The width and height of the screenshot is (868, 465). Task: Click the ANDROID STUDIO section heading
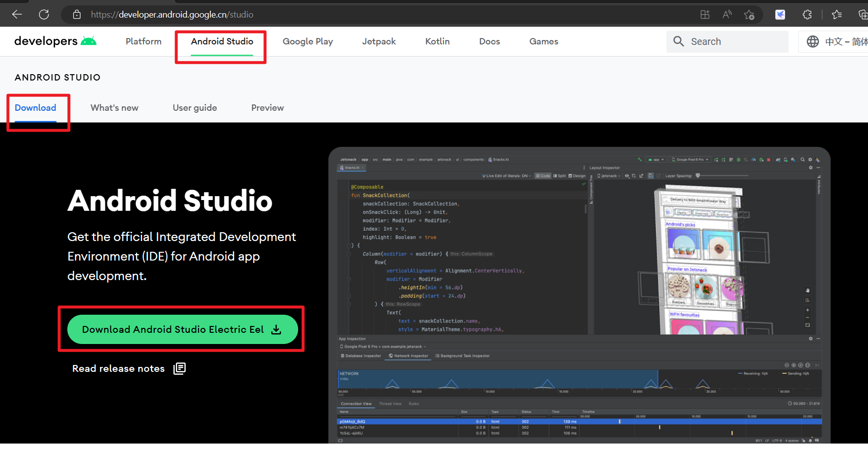58,77
